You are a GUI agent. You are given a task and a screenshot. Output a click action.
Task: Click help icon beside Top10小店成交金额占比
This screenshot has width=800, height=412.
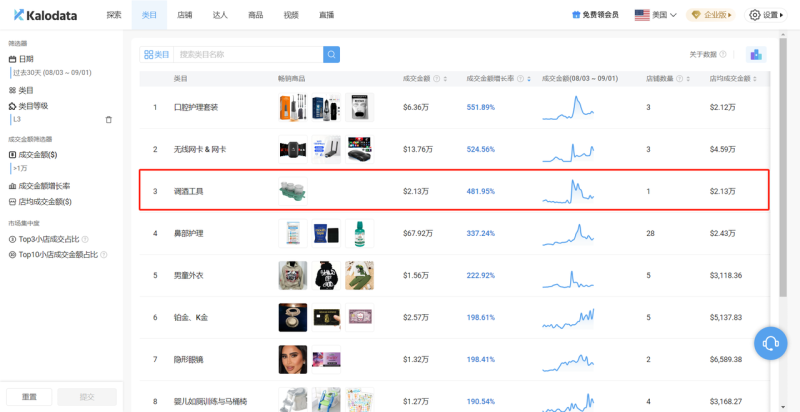point(104,254)
